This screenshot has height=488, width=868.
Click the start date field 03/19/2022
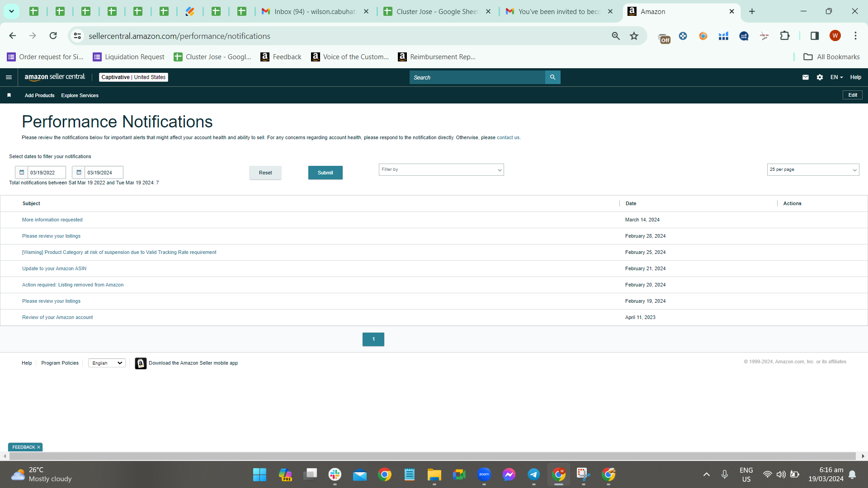coord(47,173)
